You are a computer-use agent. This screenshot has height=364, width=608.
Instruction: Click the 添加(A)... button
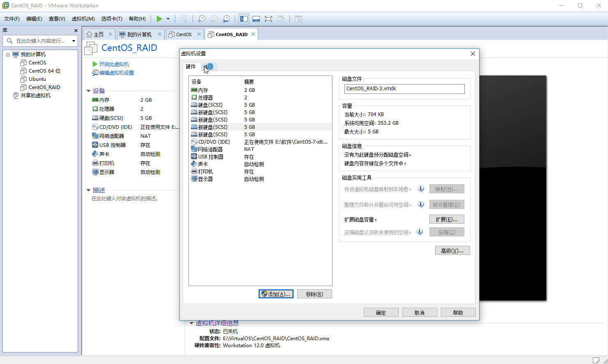[276, 294]
